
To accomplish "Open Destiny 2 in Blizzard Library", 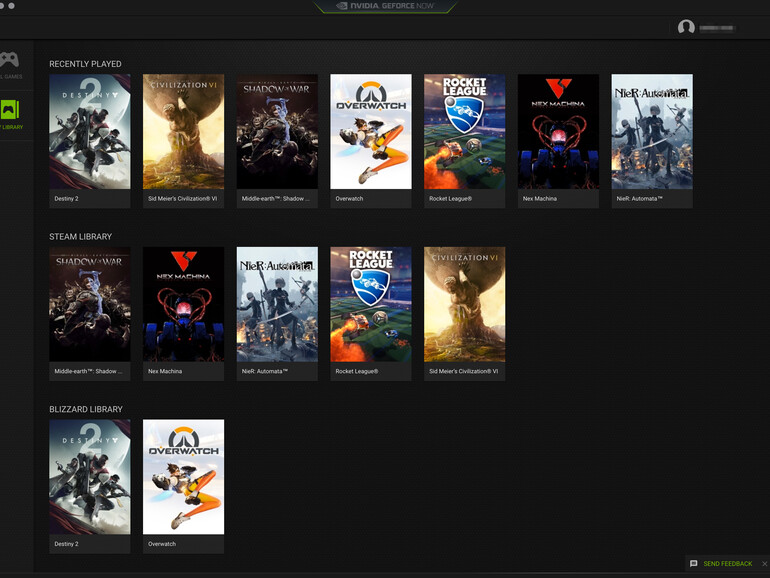I will click(90, 477).
